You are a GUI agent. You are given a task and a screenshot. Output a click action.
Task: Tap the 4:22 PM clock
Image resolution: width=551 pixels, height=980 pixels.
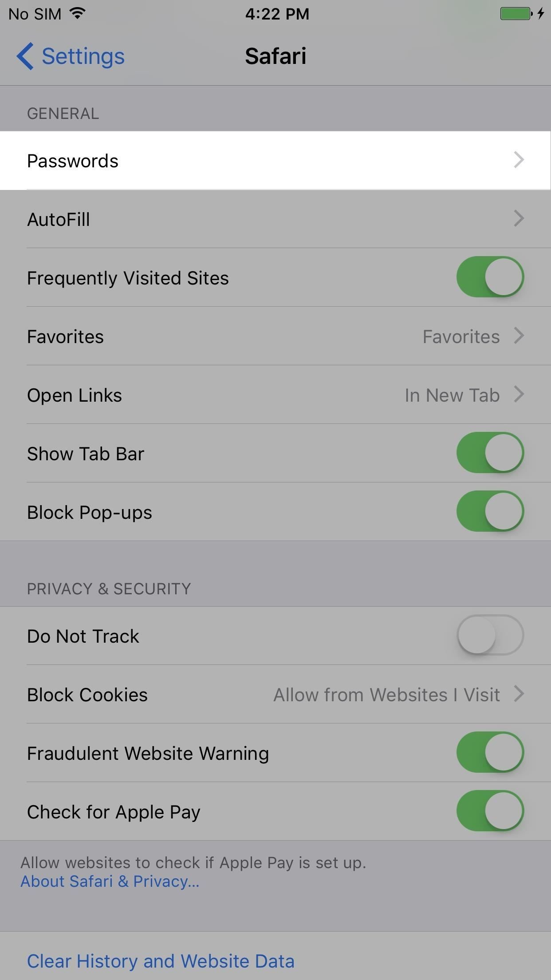[x=277, y=14]
